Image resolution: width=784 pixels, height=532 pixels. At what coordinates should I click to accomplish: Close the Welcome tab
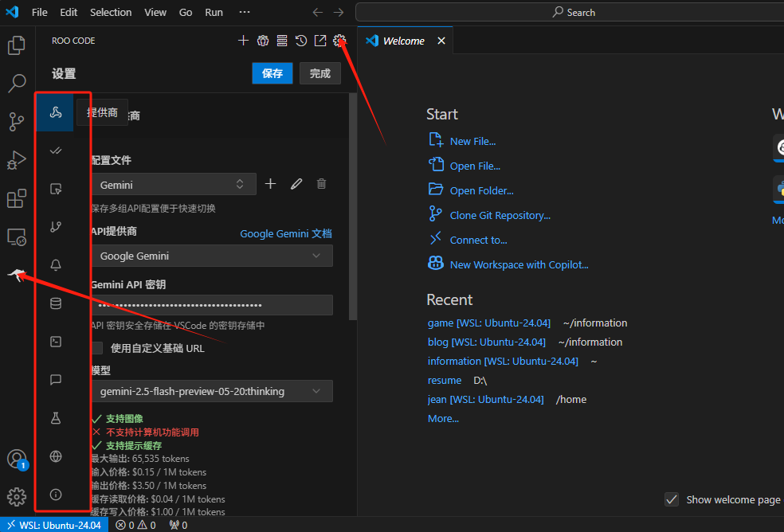point(441,41)
